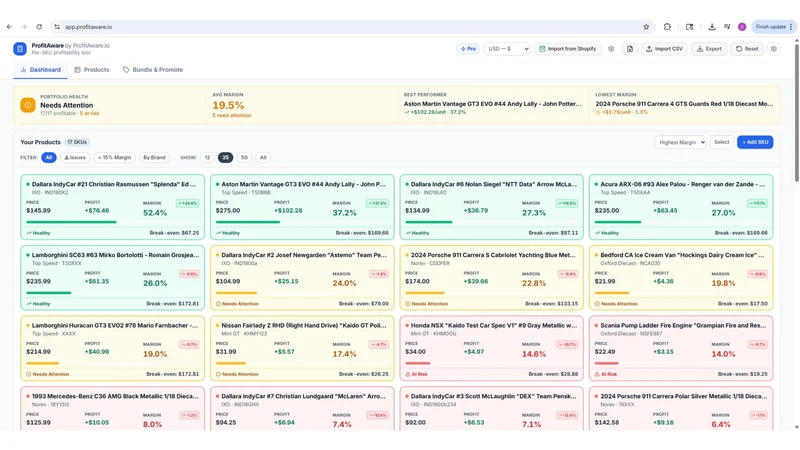Screen dimensions: 800x450
Task: Show 25 products per page
Action: coord(226,158)
